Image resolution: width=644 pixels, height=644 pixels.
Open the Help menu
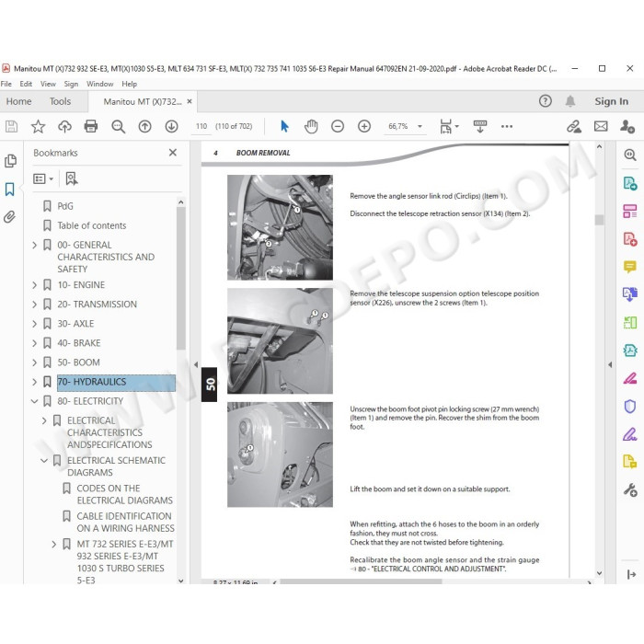coord(130,84)
